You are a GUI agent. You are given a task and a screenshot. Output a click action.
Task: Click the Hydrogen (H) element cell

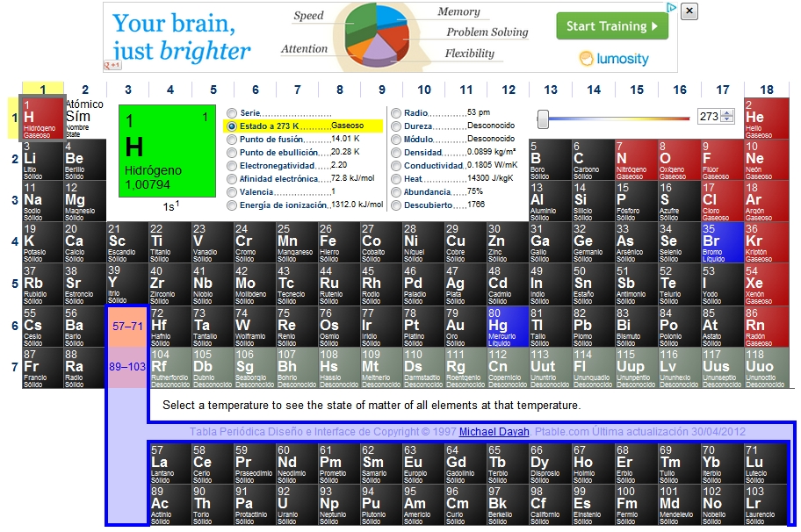point(42,118)
